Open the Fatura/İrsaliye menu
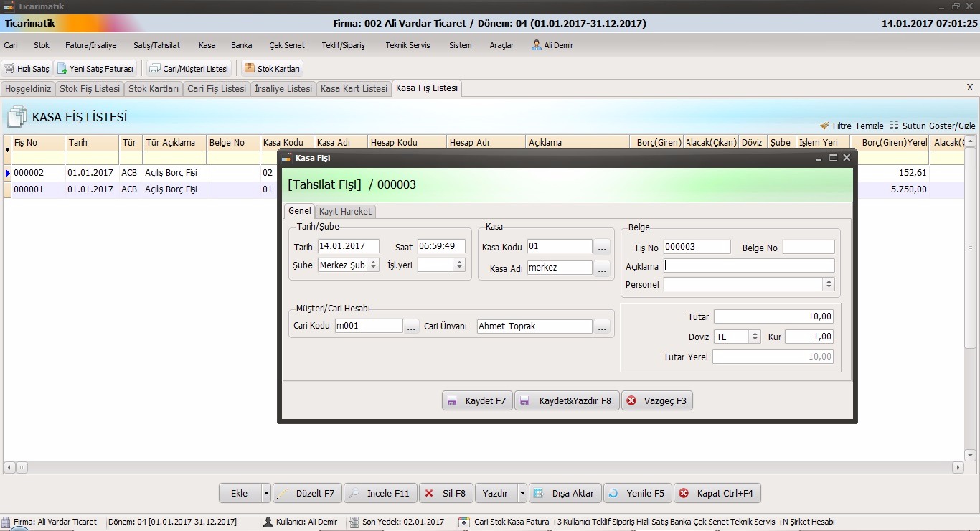Viewport: 980px width, 531px height. coord(90,45)
